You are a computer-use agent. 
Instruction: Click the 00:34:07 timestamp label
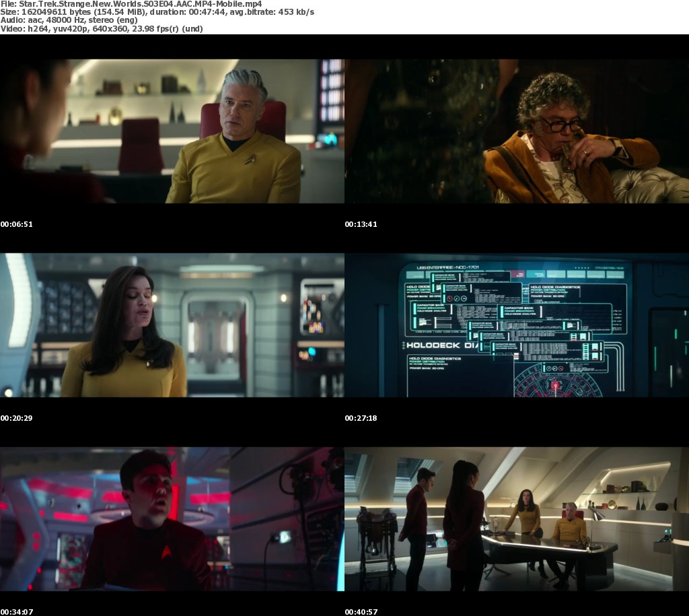pos(17,612)
